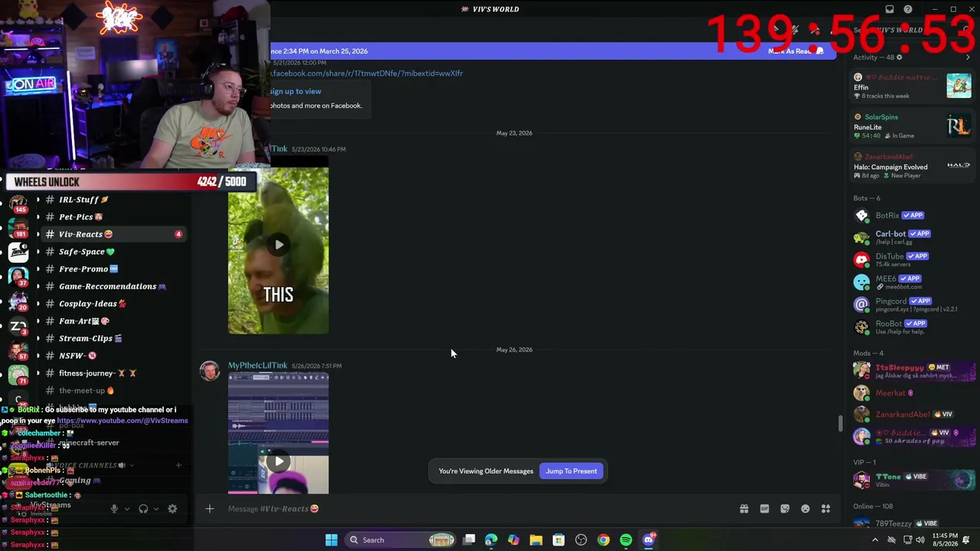Viewport: 980px width, 551px height.
Task: Open the Discord inbox icon
Action: point(890,9)
